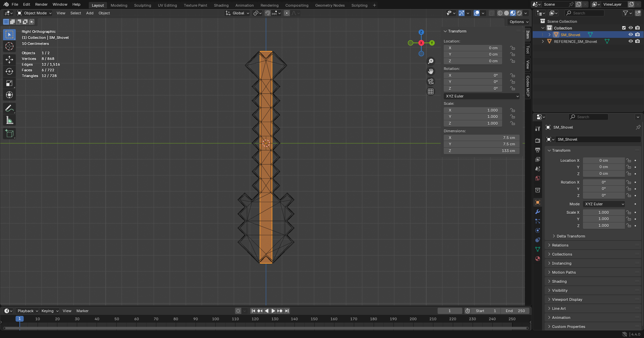The width and height of the screenshot is (644, 338).
Task: Open XYZ Euler rotation mode dropdown in sidebar
Action: (x=482, y=96)
